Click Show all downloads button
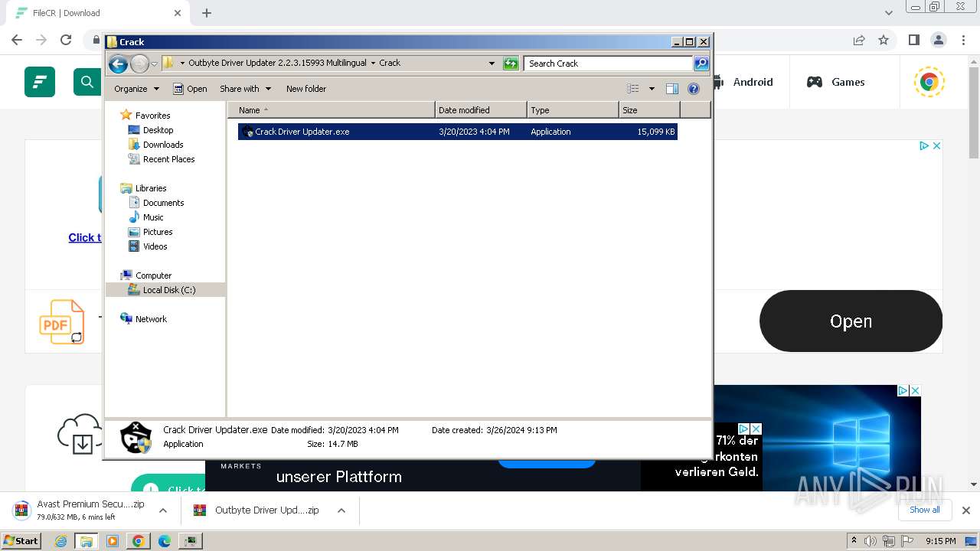Screen dimensions: 980x551 [925, 510]
